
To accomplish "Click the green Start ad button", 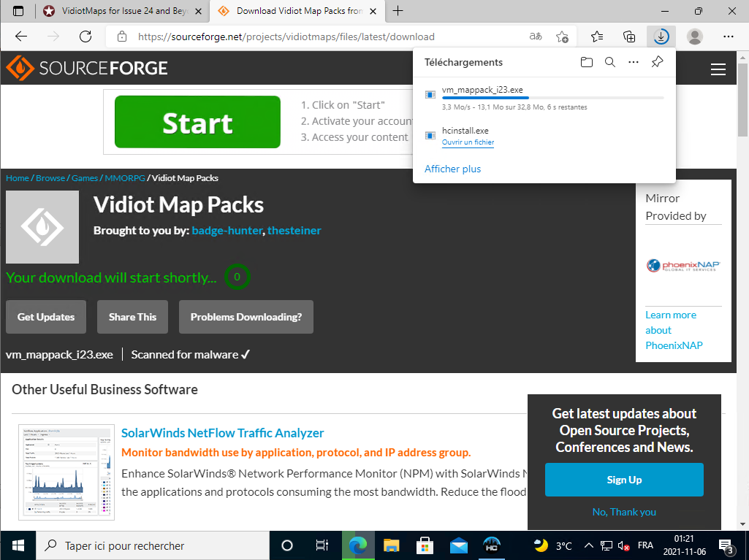I will [x=197, y=122].
